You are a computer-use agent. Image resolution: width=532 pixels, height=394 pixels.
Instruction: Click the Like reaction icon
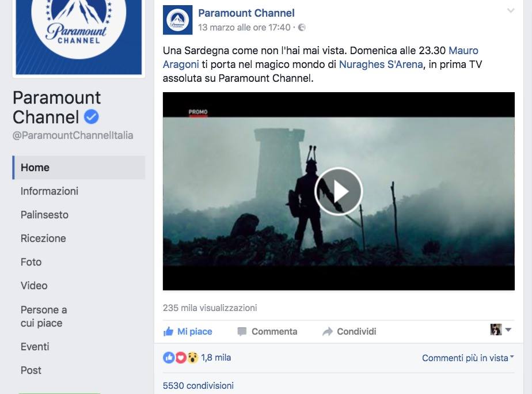[169, 357]
